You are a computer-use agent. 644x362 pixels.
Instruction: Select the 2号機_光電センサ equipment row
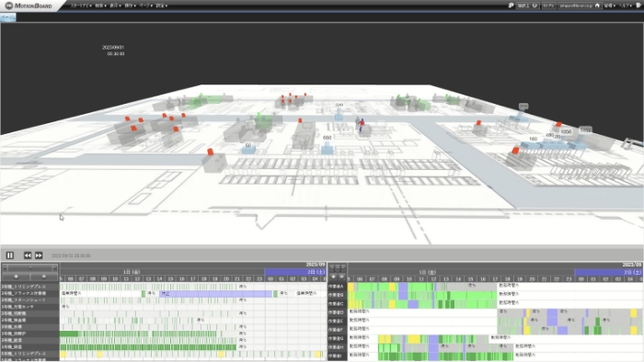point(29,307)
